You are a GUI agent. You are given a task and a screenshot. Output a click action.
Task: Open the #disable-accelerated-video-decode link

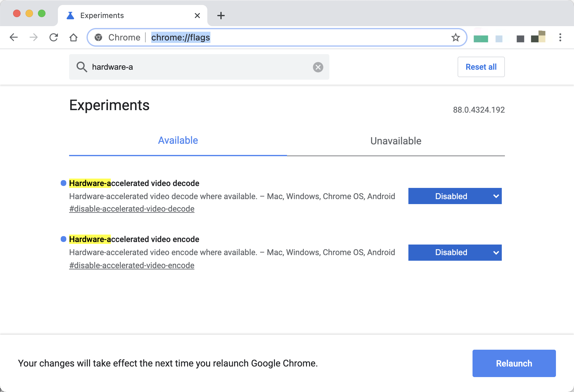point(132,209)
